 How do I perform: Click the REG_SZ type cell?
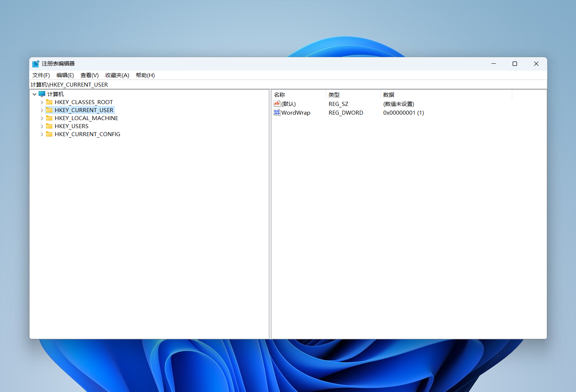(338, 104)
